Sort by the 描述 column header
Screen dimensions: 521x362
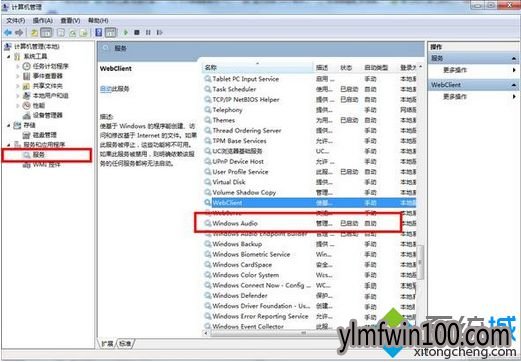click(x=325, y=68)
